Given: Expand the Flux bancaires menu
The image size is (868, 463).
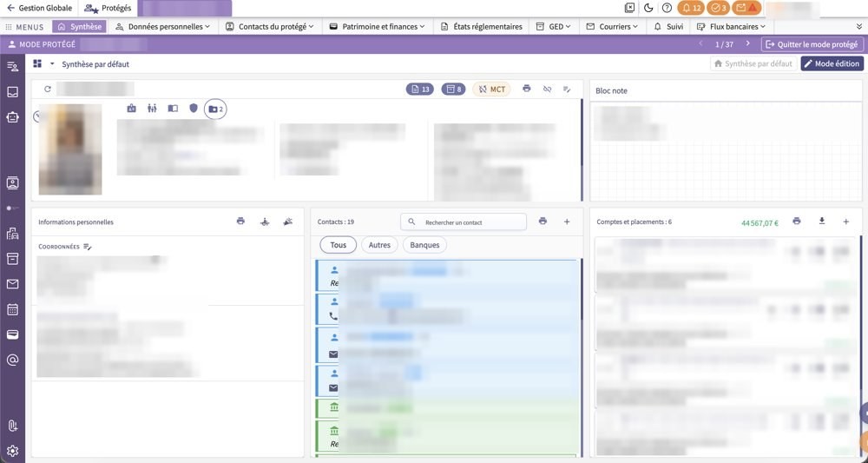Looking at the screenshot, I should coord(731,27).
